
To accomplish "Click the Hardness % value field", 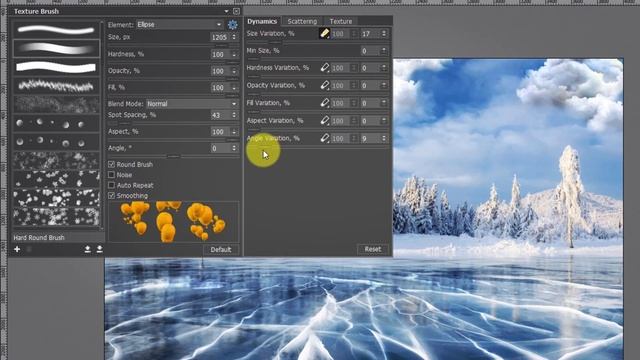I will 220,54.
